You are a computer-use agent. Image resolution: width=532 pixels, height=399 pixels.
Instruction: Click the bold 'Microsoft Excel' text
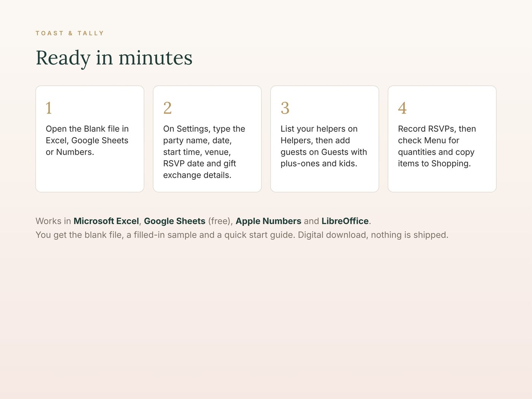pyautogui.click(x=106, y=221)
